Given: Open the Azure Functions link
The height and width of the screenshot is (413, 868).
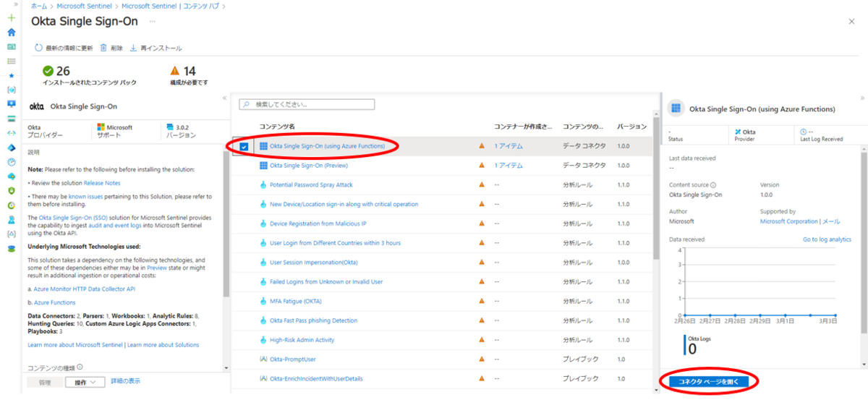Looking at the screenshot, I should tap(55, 302).
